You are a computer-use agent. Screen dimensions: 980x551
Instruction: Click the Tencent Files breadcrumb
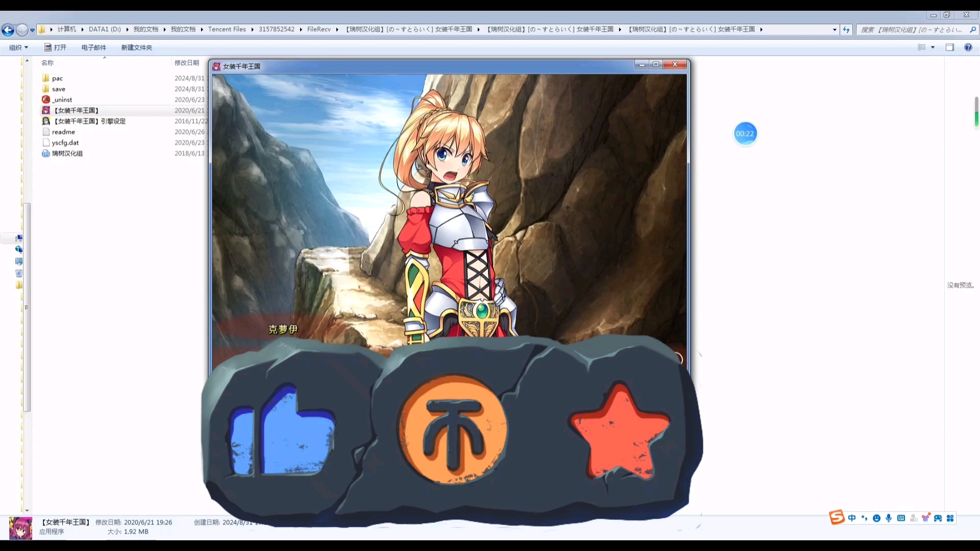(227, 30)
